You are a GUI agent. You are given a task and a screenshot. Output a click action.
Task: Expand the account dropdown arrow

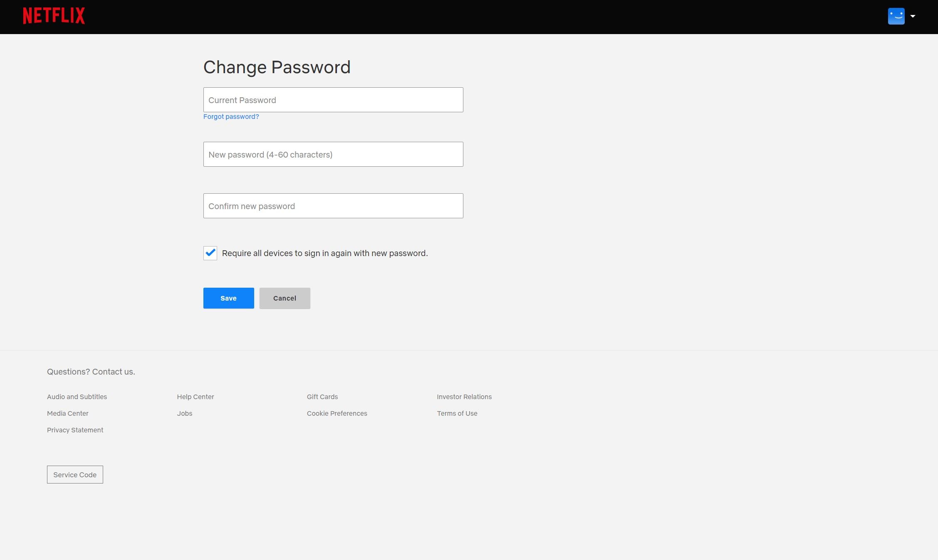click(913, 16)
